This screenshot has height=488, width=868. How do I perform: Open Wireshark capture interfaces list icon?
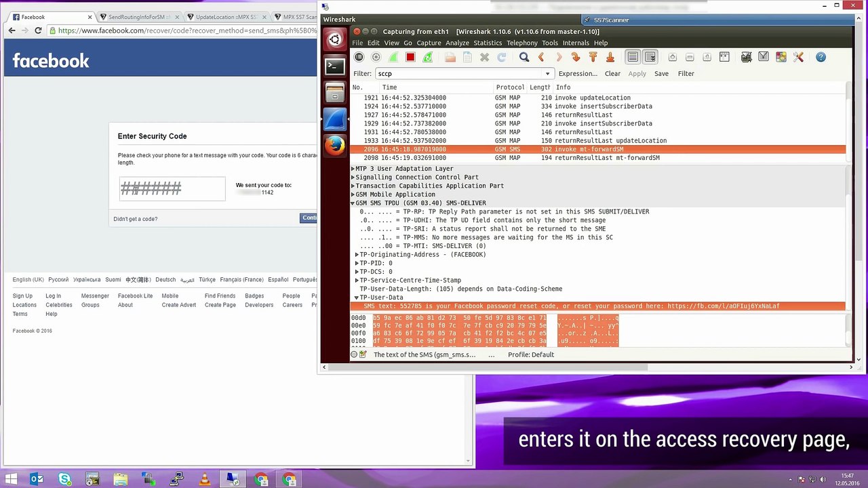[x=359, y=58]
